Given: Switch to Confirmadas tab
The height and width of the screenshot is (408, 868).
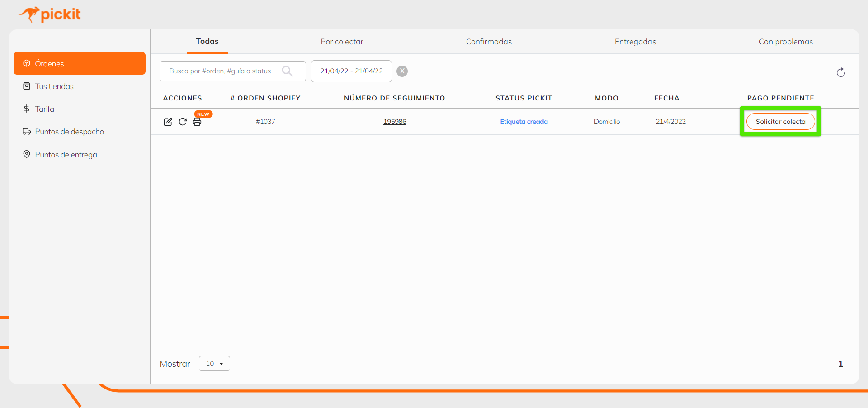Looking at the screenshot, I should pos(489,42).
